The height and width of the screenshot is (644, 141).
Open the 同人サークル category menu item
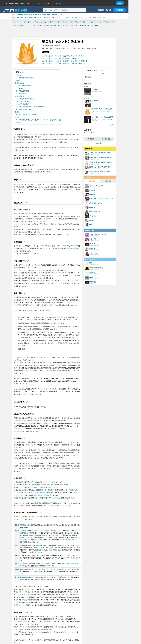pos(109,22)
